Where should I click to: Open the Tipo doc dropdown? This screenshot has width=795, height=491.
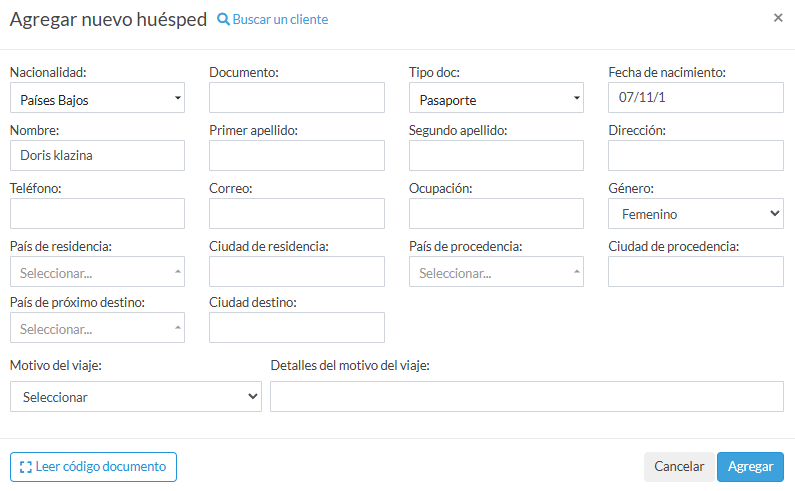click(496, 98)
